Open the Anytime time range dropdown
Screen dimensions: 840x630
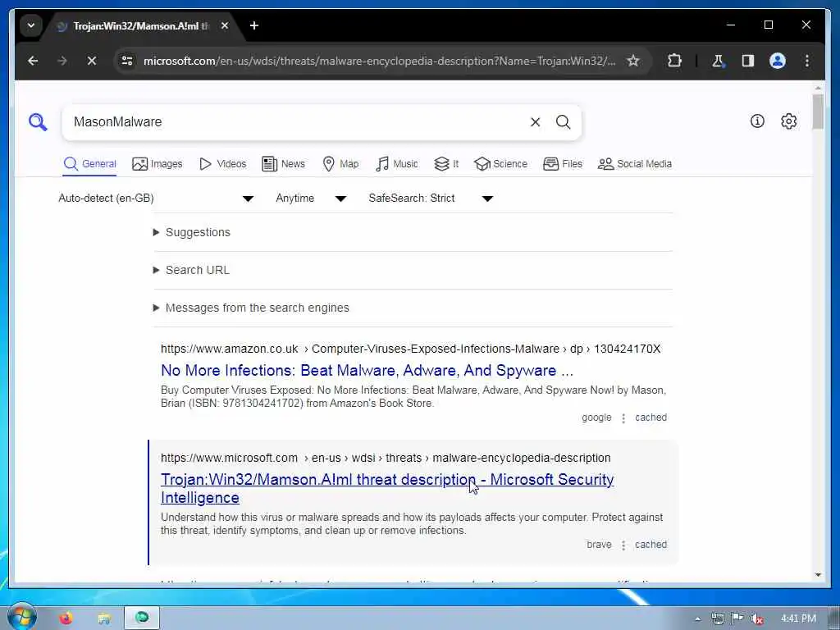coord(311,199)
